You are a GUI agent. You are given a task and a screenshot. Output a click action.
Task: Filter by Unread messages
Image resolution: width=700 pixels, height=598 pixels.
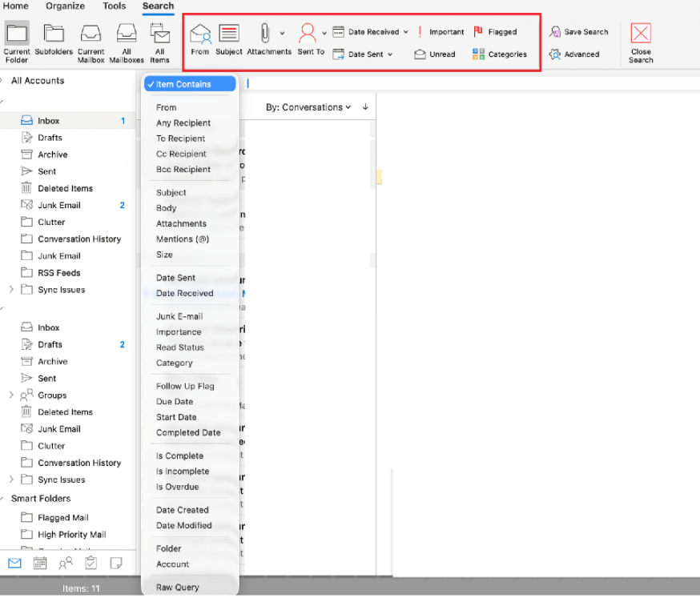pyautogui.click(x=435, y=54)
